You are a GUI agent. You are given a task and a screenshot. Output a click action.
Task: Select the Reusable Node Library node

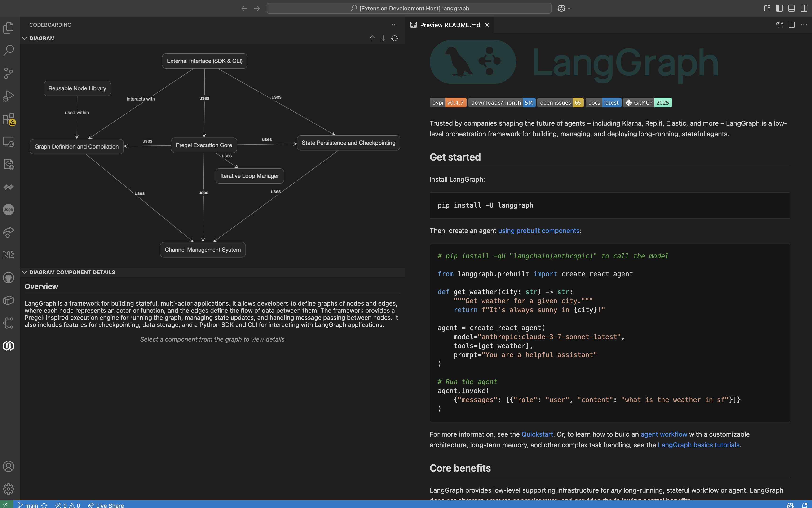point(77,88)
